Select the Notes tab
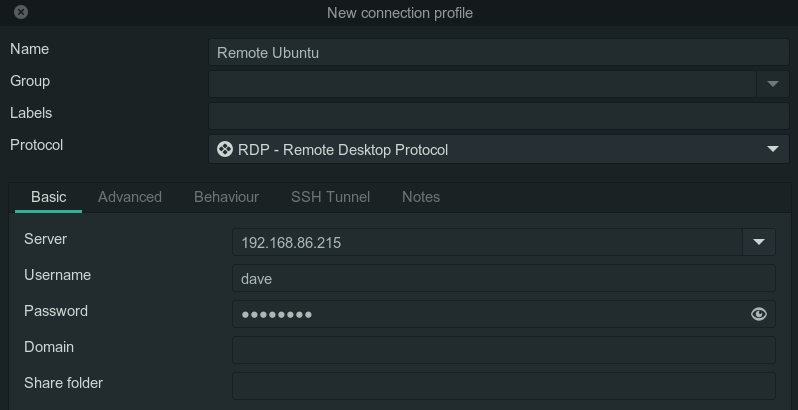 point(421,197)
